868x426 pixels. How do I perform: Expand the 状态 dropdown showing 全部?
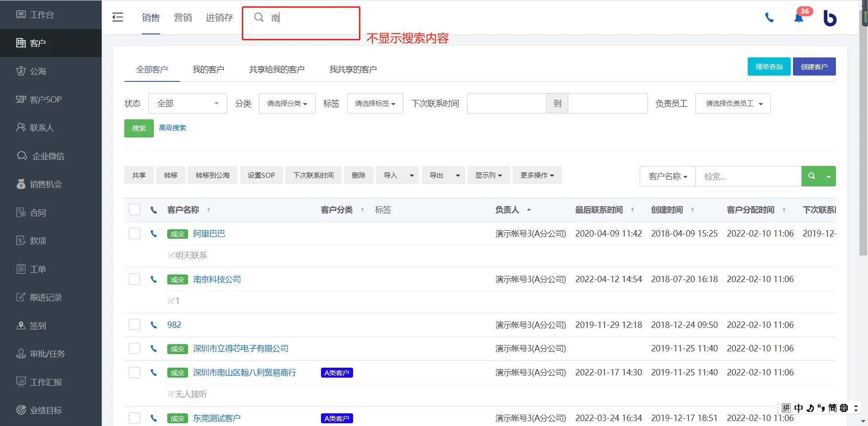point(188,104)
